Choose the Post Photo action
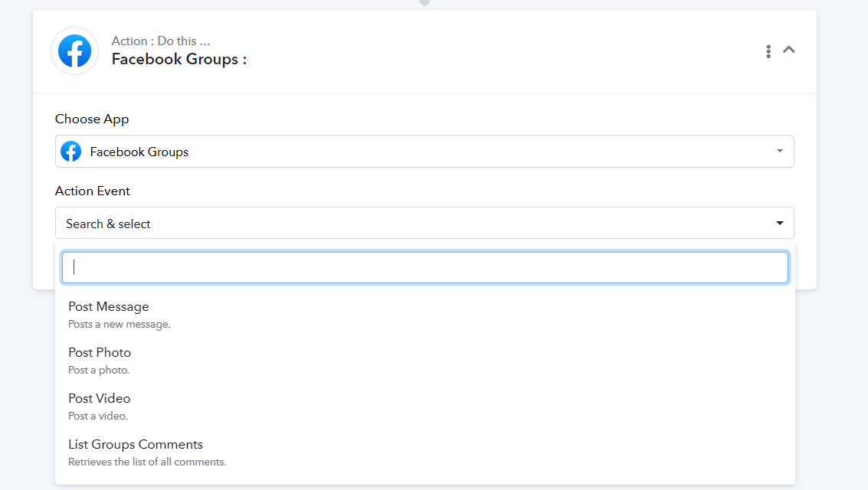The image size is (868, 490). (100, 353)
